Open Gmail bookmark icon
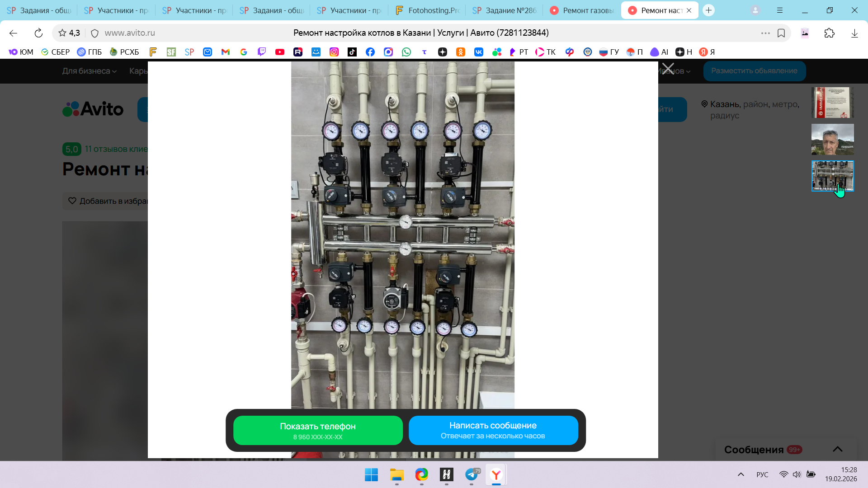The image size is (868, 488). pyautogui.click(x=226, y=52)
